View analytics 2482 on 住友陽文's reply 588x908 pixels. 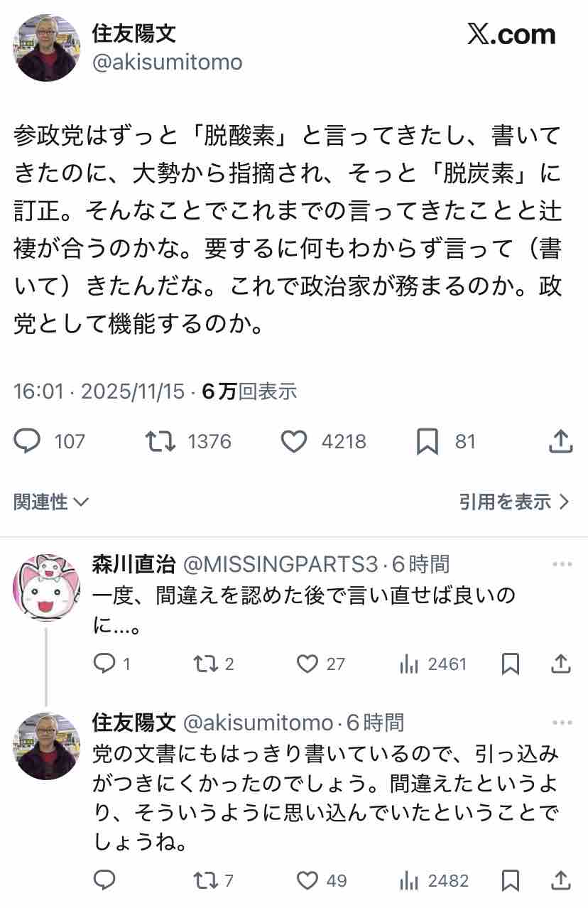[x=434, y=881]
